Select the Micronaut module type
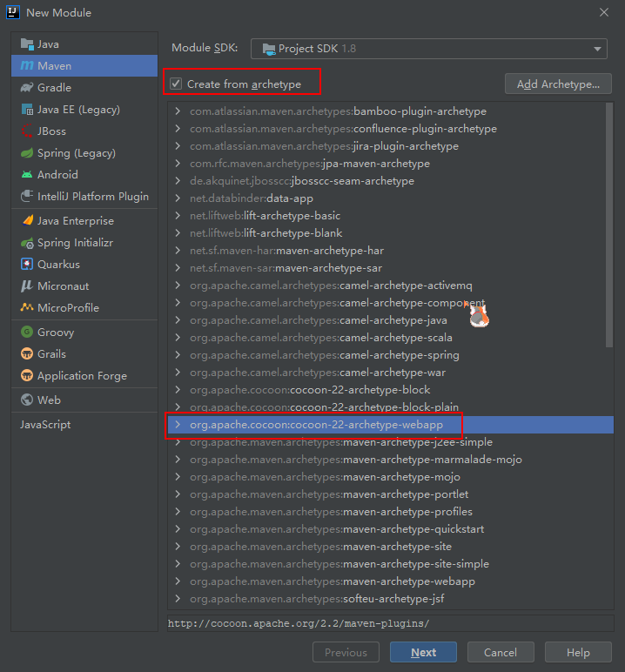625x672 pixels. click(x=84, y=286)
